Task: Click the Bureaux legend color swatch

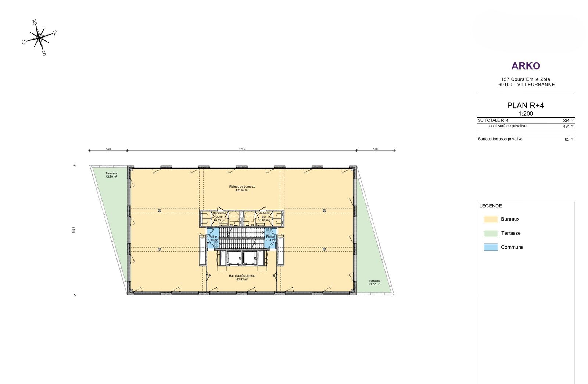Action: (x=491, y=219)
